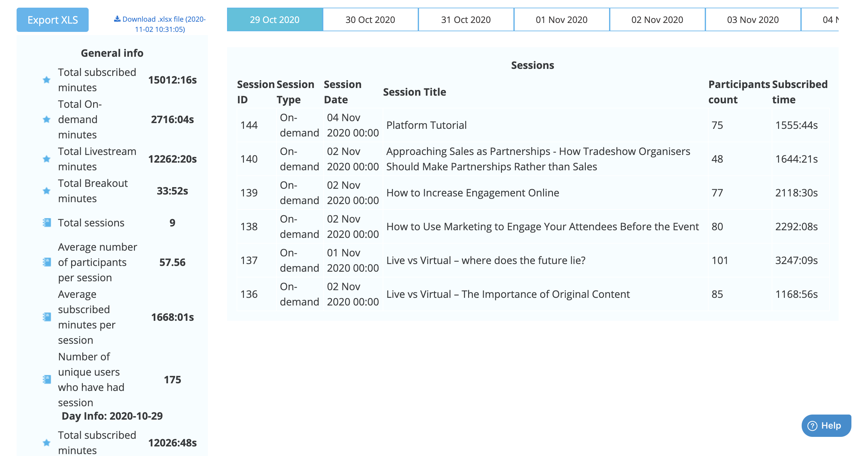The width and height of the screenshot is (868, 456).
Task: Click notebook icon beside Average number of participants
Action: point(47,262)
